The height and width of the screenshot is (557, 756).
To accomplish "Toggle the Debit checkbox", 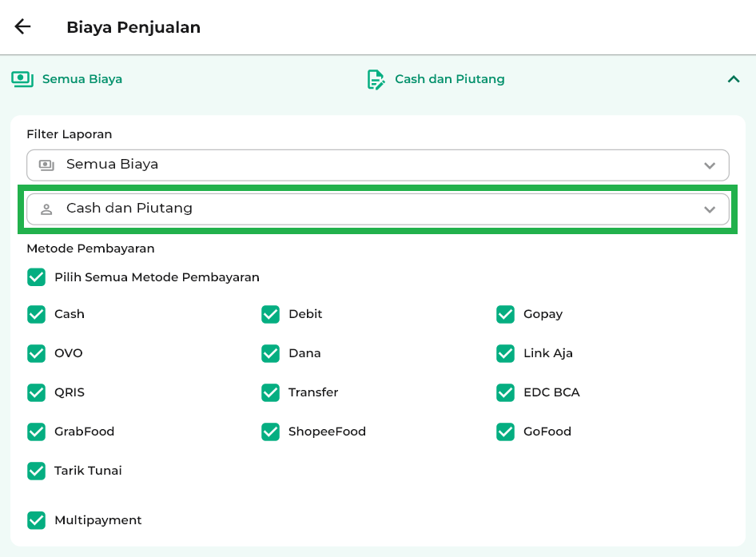I will [270, 314].
